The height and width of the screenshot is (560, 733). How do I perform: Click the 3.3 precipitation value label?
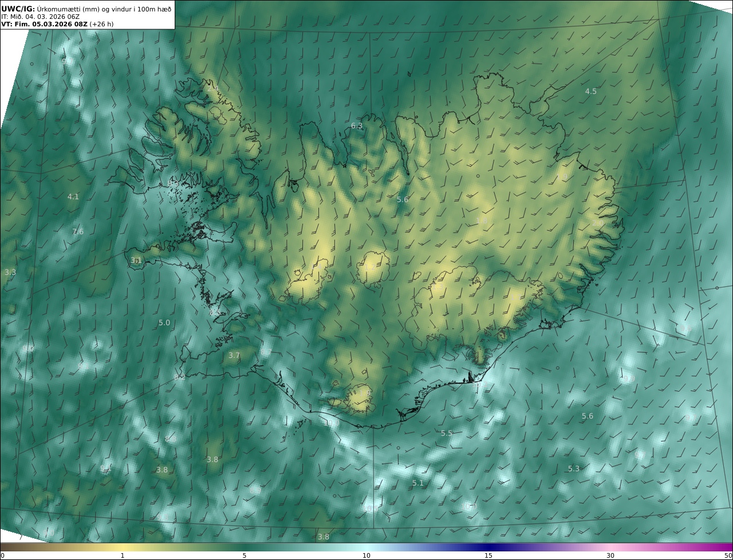point(10,273)
